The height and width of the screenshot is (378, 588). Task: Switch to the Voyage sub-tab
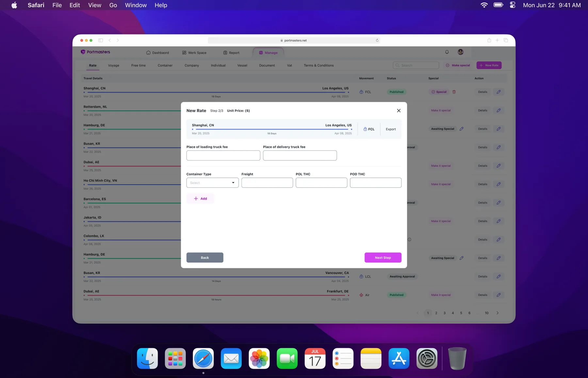coord(114,65)
